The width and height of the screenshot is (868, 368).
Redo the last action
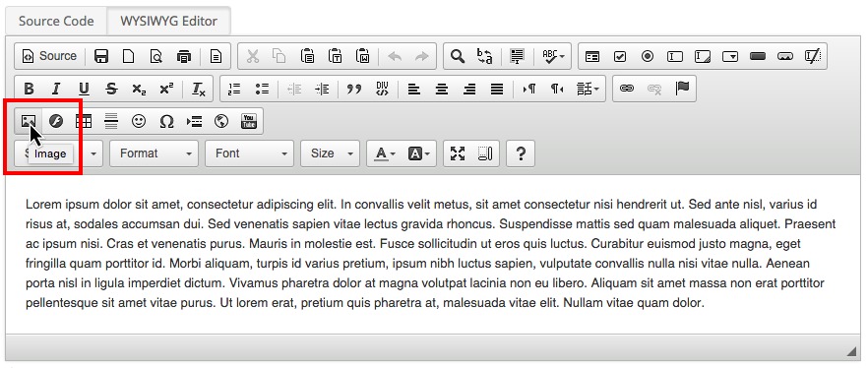pyautogui.click(x=422, y=56)
